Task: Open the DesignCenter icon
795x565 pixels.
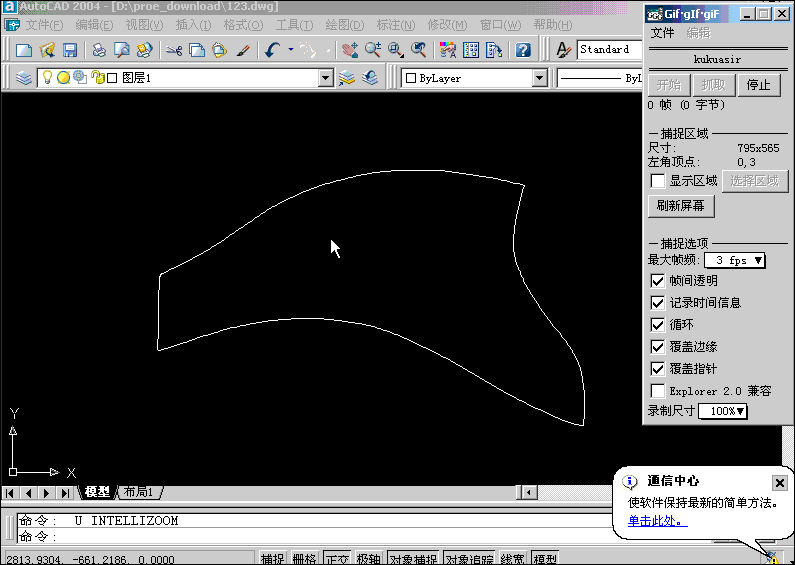Action: 471,50
